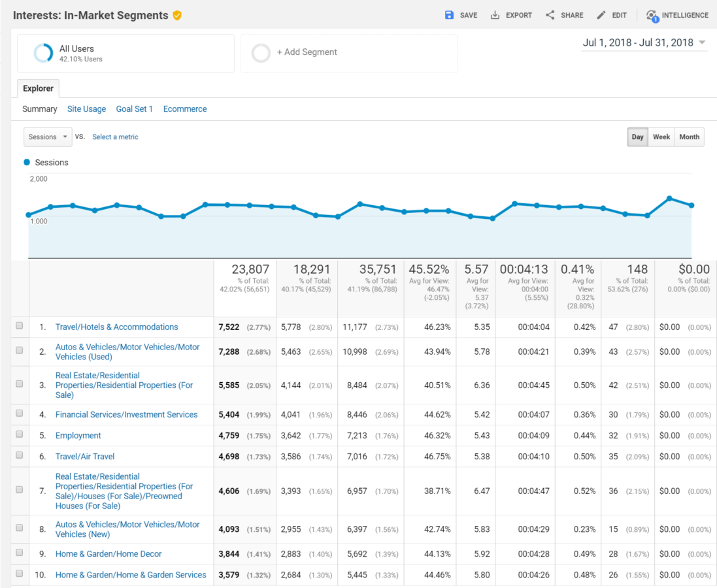Open the Select a metric comparison dropdown
The height and width of the screenshot is (588, 717).
pos(115,137)
